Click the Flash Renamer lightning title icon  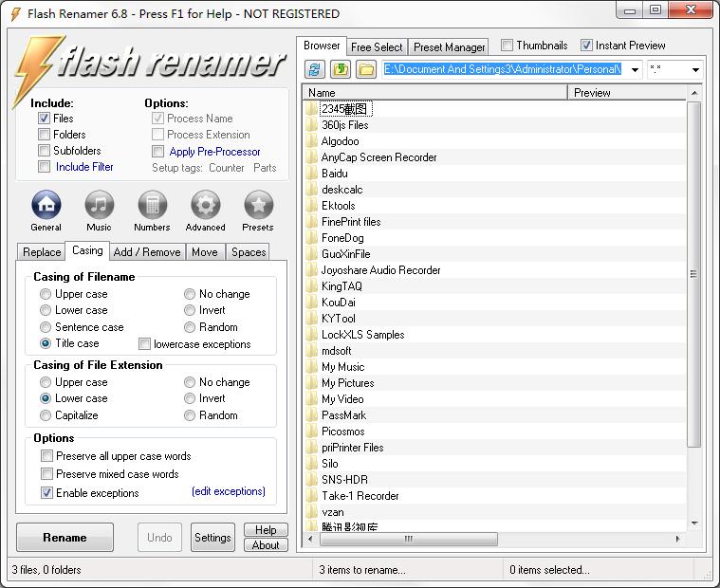click(15, 14)
